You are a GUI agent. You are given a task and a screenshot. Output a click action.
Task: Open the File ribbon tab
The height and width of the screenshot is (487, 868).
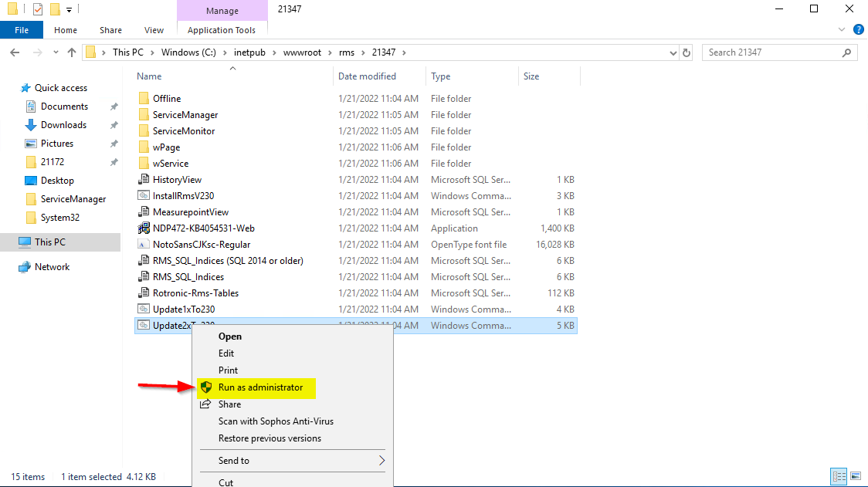pyautogui.click(x=22, y=30)
